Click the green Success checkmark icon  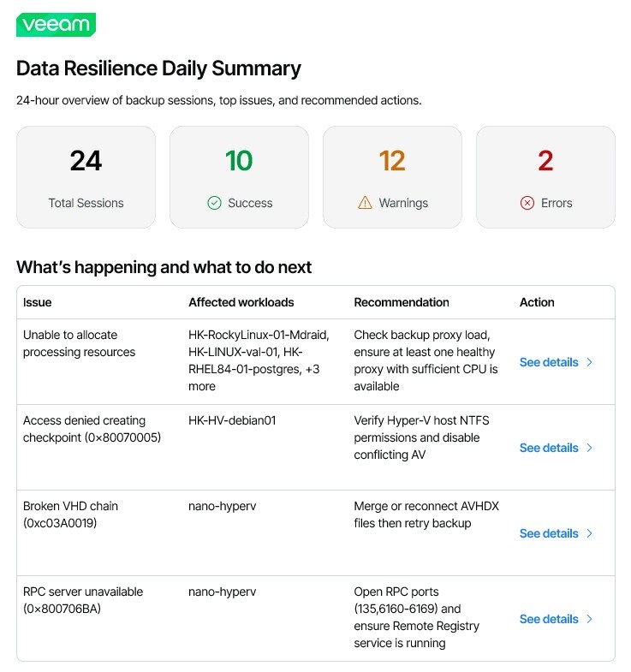[x=214, y=203]
